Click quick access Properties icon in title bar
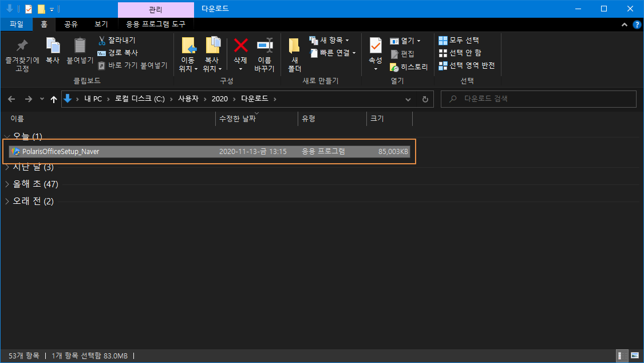 pyautogui.click(x=29, y=9)
